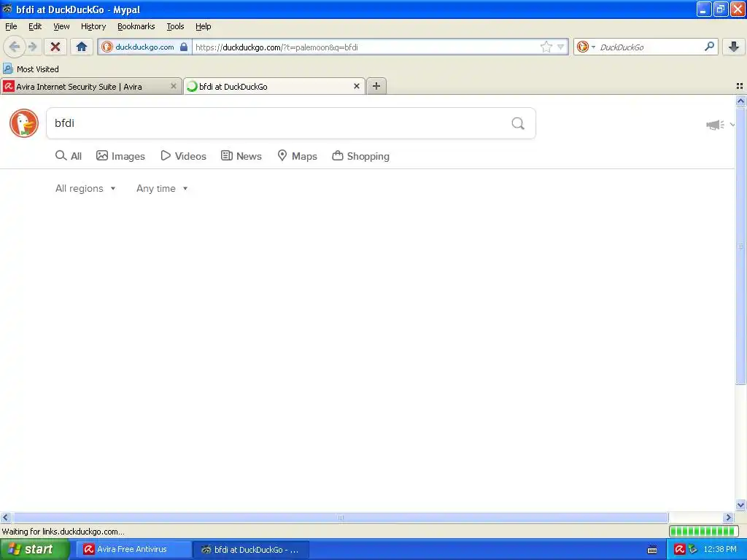Click the Avira red tray icon
The height and width of the screenshot is (560, 747).
pyautogui.click(x=679, y=549)
